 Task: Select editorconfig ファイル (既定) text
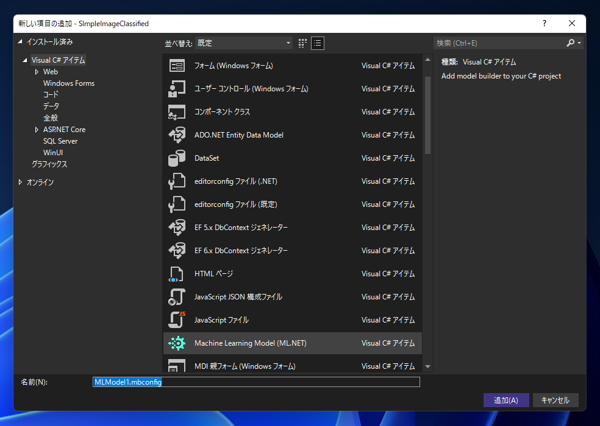point(236,204)
